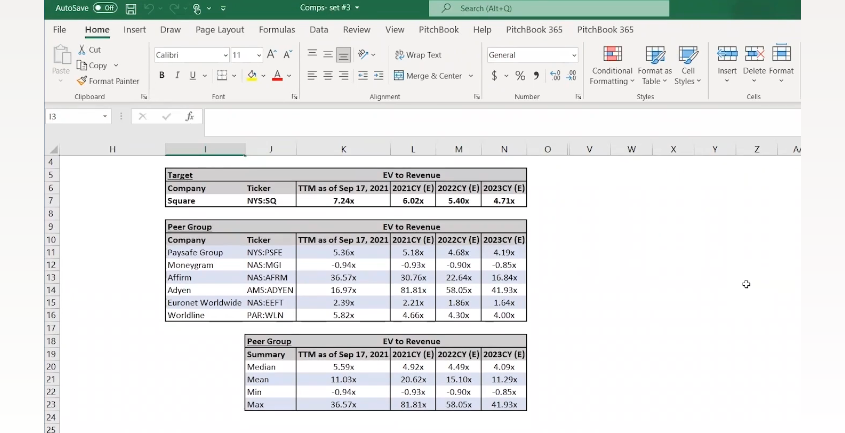Click into the Search (Alt+Q) box
Viewport: 845px width, 433px height.
[549, 9]
